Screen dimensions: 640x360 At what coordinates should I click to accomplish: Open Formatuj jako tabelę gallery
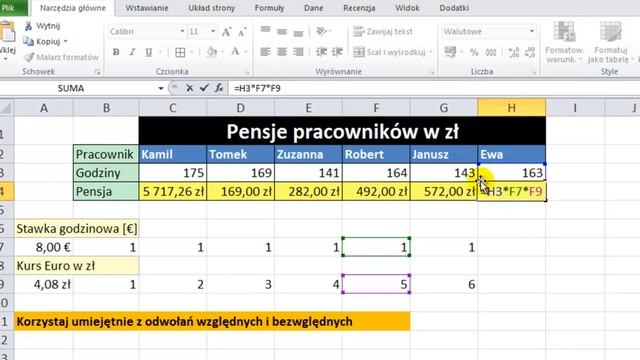click(x=610, y=42)
